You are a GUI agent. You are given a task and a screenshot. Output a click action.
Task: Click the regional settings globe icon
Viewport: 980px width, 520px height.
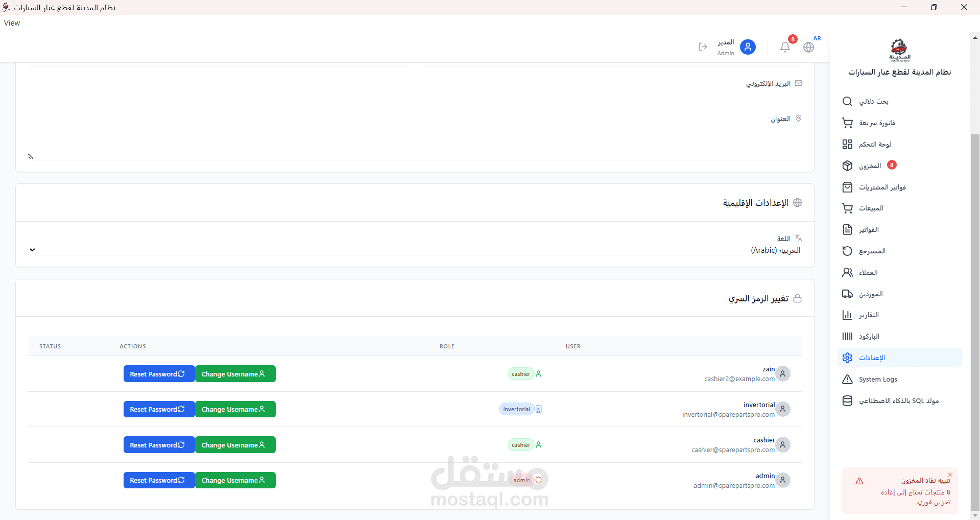[x=798, y=203]
